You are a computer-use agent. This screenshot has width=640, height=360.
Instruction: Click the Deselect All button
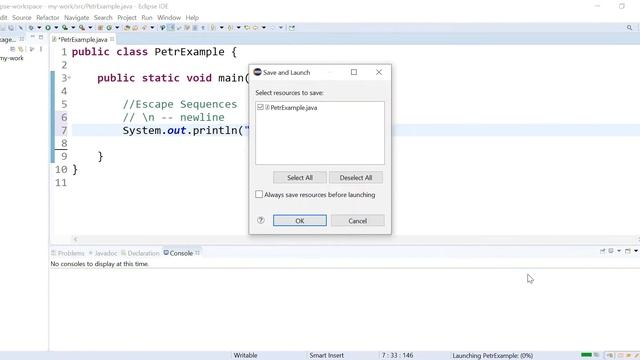[x=356, y=178]
